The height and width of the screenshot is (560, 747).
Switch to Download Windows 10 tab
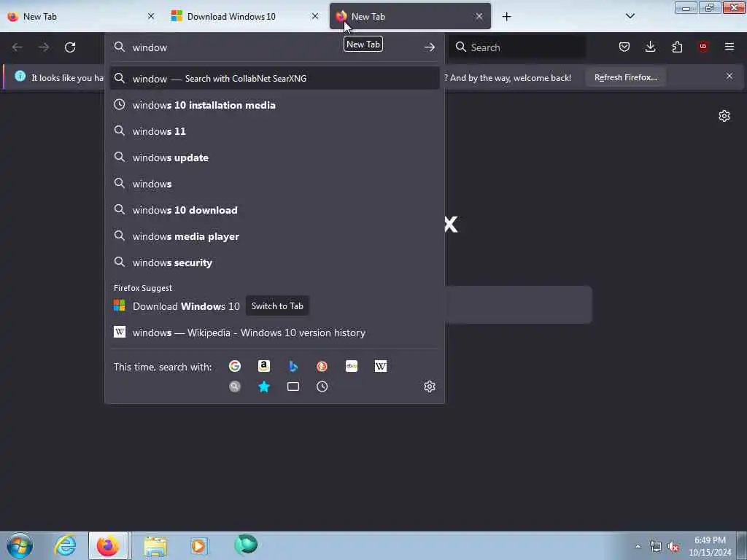click(x=245, y=17)
